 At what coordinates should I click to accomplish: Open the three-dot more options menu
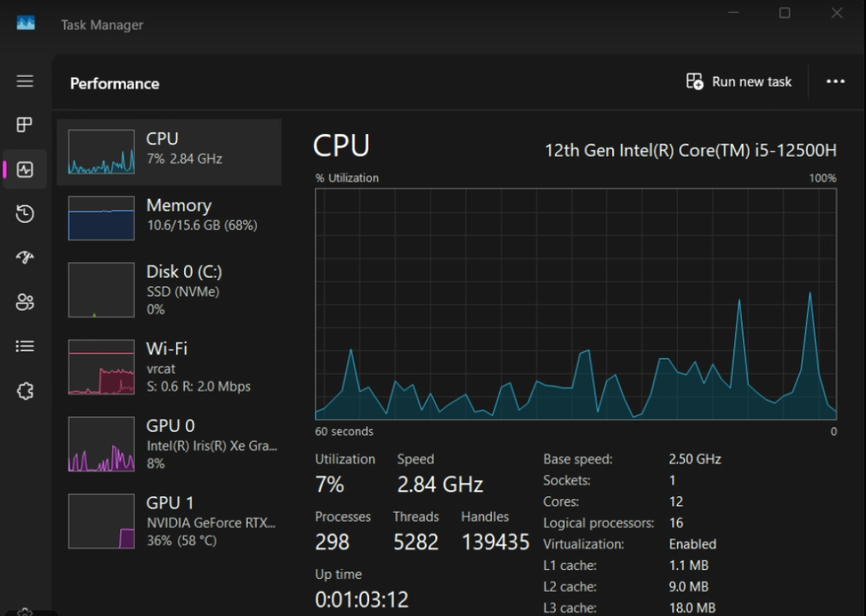[x=835, y=82]
